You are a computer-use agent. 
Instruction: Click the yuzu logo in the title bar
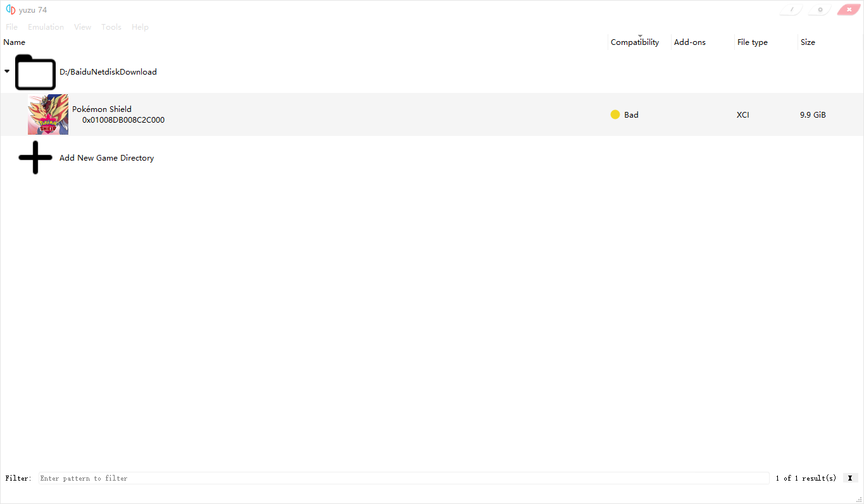10,9
